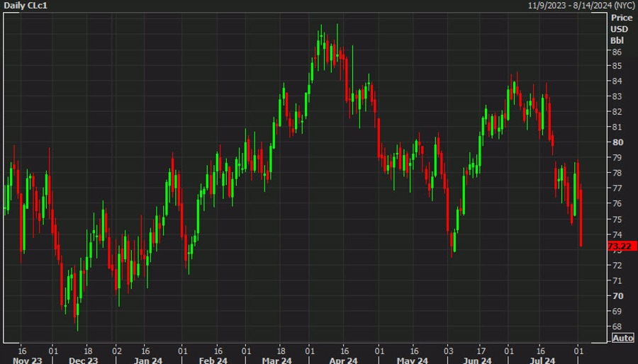Click the bold 70 price axis label
This screenshot has width=638, height=364.
tap(617, 296)
